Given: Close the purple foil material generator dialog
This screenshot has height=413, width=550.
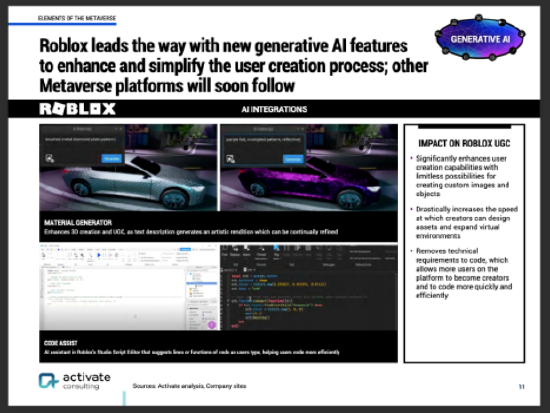Looking at the screenshot, I should (303, 129).
